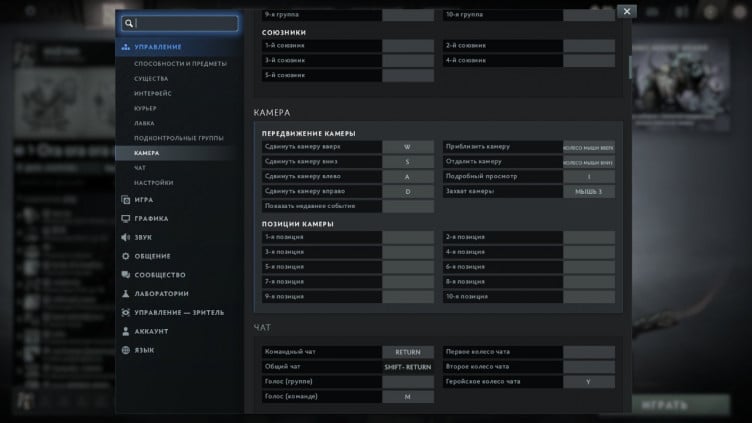Click the icon beside ОБЩЕНИЕ
The image size is (752, 423).
[125, 256]
